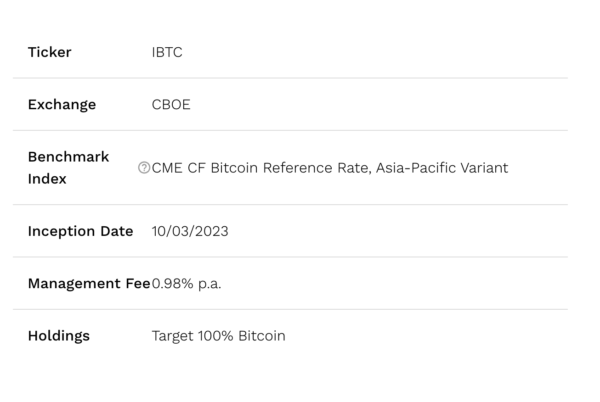Select the Management Fee label

[89, 283]
